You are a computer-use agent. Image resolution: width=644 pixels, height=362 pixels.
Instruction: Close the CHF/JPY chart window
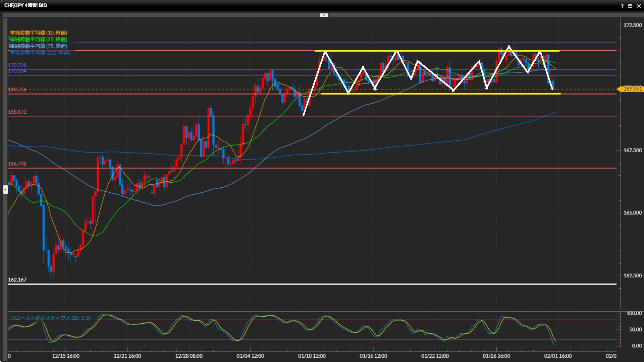pyautogui.click(x=639, y=6)
